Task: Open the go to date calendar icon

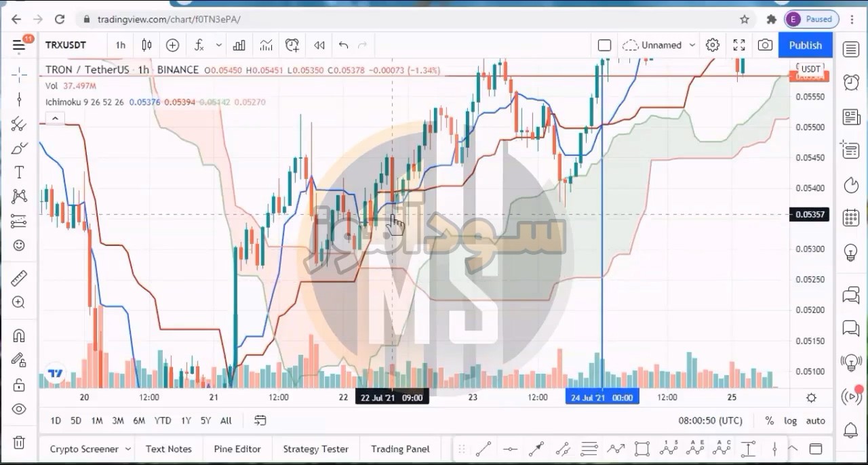Action: pos(260,421)
